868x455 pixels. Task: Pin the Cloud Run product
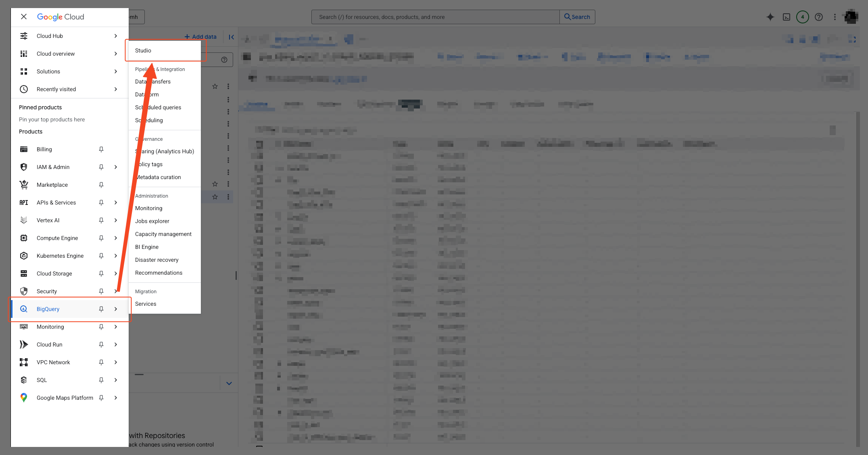(101, 344)
